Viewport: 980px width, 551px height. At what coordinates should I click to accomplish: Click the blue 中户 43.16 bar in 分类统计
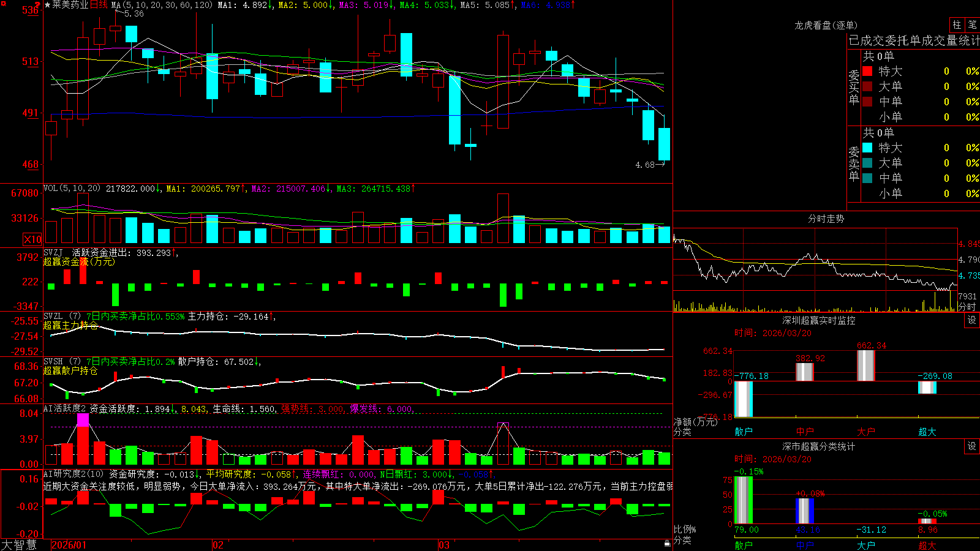tap(805, 511)
